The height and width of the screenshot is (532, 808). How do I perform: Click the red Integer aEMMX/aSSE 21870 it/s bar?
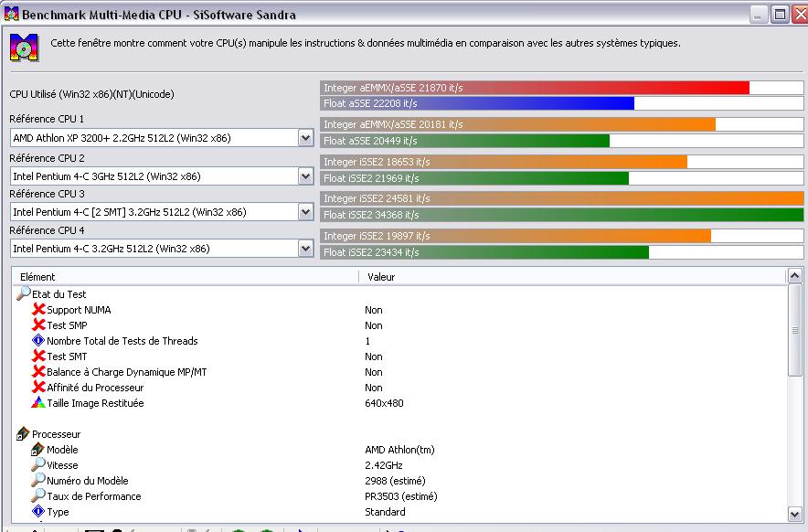[535, 88]
